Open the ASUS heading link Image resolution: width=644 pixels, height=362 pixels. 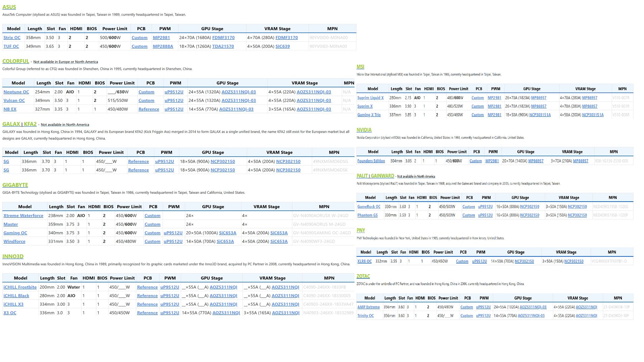coord(9,7)
